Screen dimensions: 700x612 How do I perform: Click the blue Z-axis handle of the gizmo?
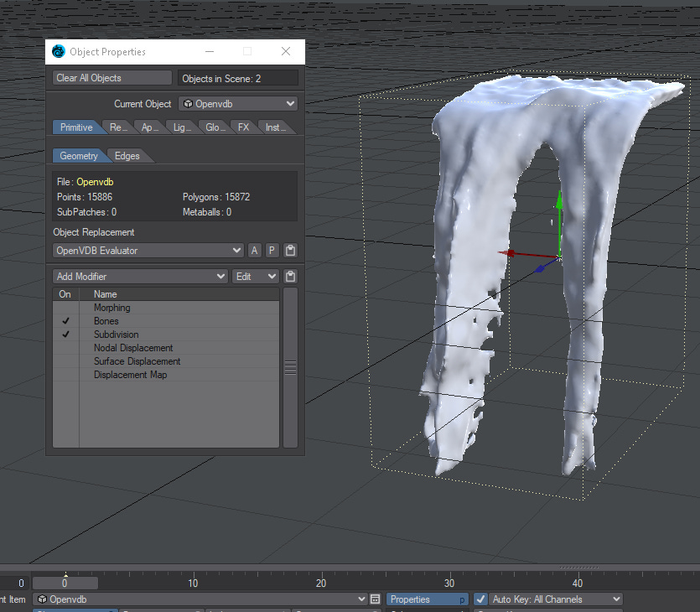coord(541,268)
